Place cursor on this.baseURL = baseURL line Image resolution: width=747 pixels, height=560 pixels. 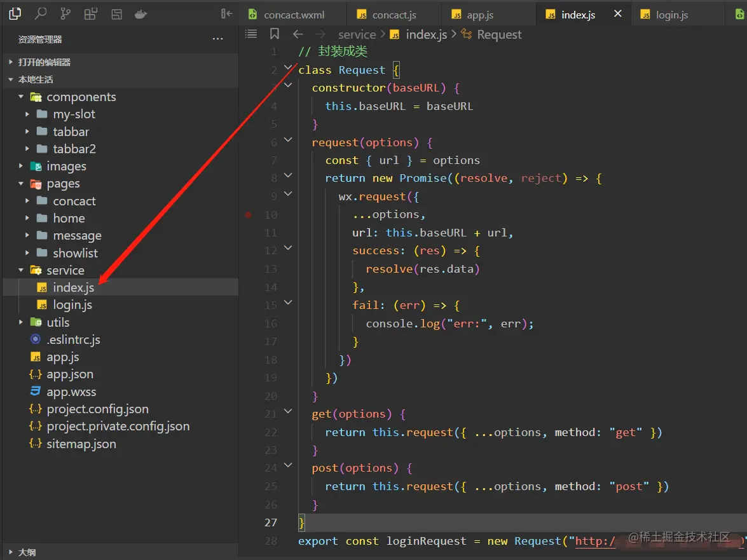click(399, 106)
